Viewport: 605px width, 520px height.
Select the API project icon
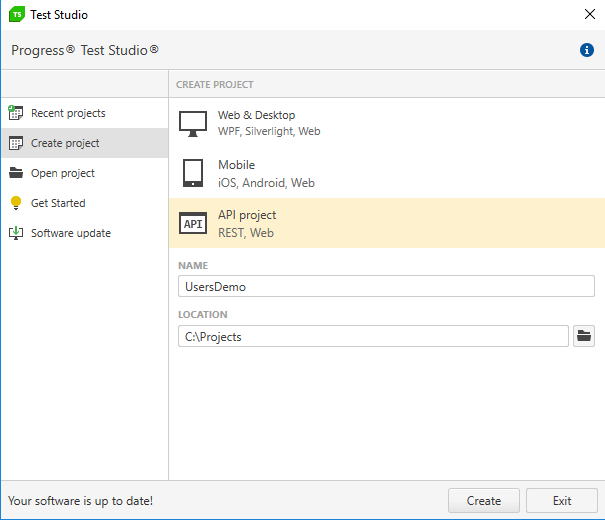[193, 224]
